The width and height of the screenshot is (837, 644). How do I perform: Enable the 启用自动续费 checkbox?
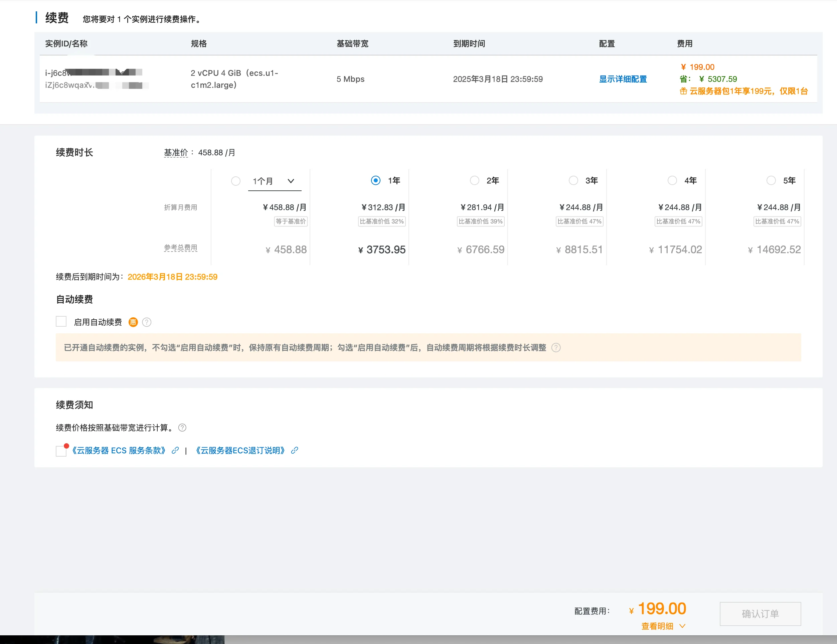pyautogui.click(x=61, y=322)
